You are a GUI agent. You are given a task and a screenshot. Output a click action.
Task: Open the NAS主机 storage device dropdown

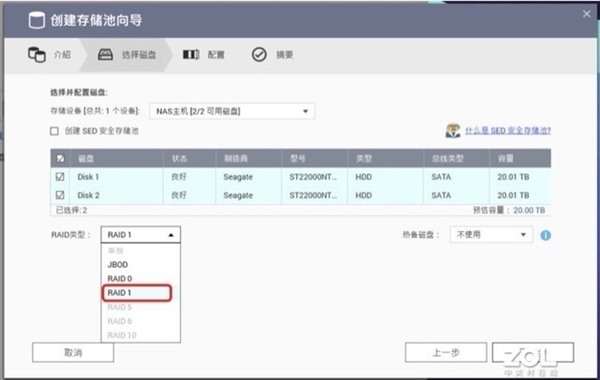pyautogui.click(x=232, y=111)
